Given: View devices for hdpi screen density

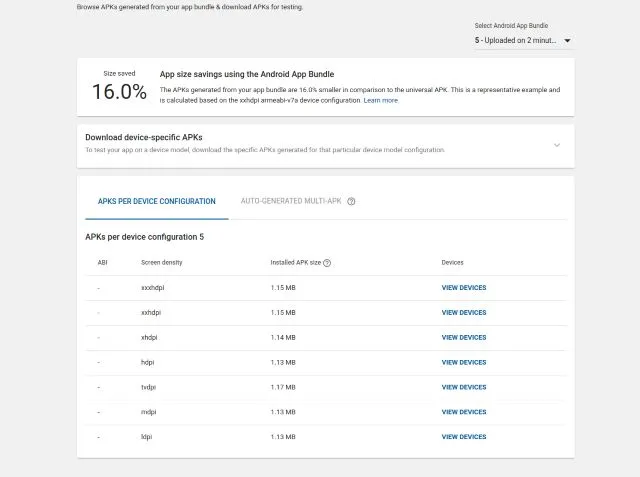Looking at the screenshot, I should [x=464, y=362].
